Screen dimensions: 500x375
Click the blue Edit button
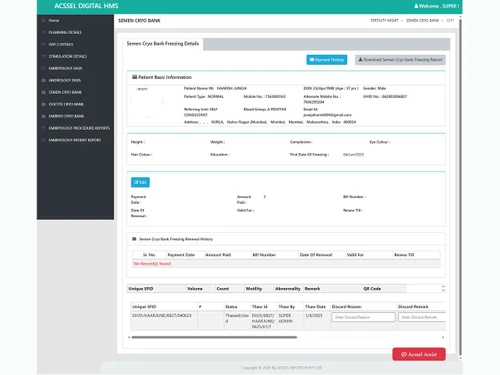[x=140, y=182]
